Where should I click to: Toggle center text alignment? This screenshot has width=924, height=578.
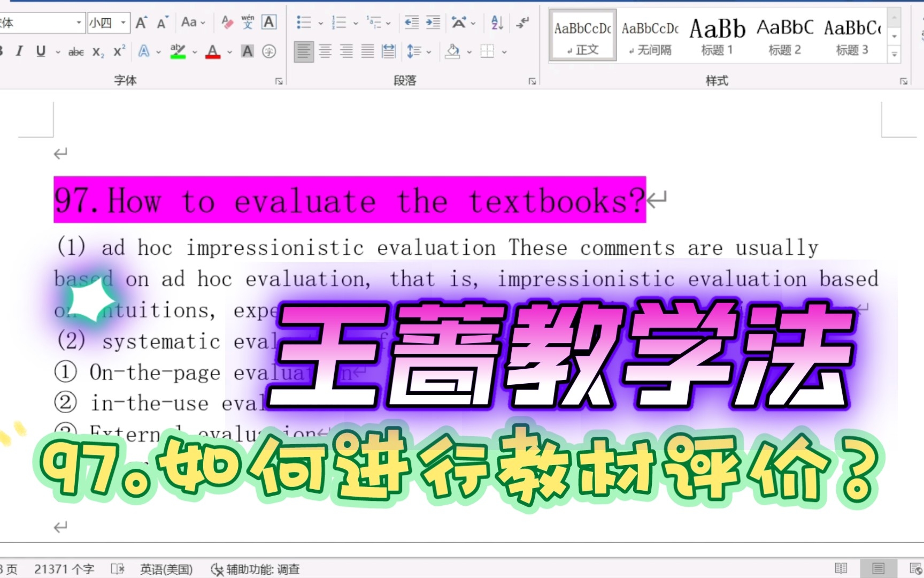pos(325,51)
